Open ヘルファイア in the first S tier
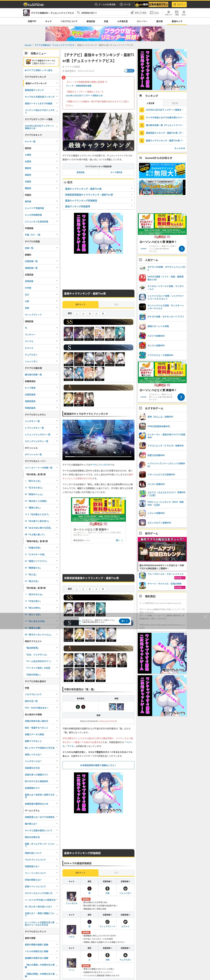 110,359
